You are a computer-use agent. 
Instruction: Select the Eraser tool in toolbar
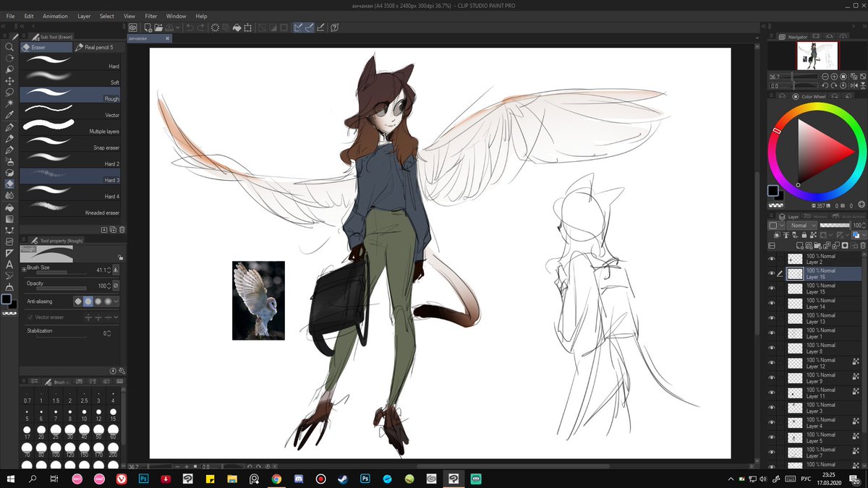[10, 184]
